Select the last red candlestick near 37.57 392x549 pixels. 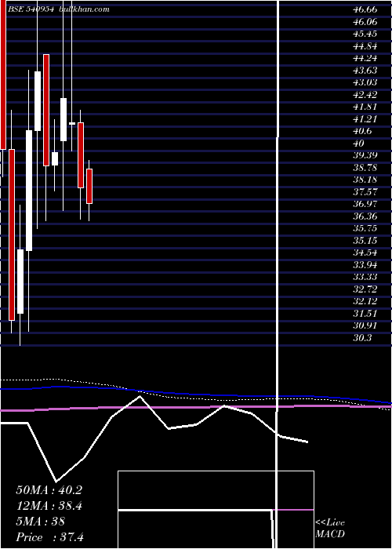pyautogui.click(x=89, y=187)
